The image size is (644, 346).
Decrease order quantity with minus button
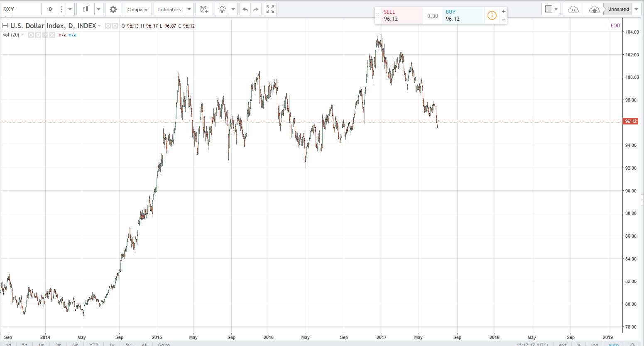click(504, 20)
